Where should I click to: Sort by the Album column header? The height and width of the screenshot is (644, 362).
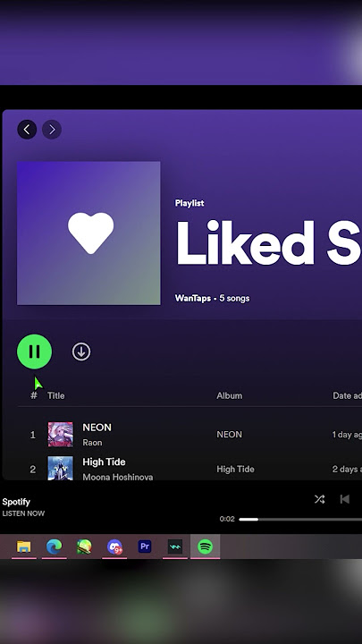(229, 395)
